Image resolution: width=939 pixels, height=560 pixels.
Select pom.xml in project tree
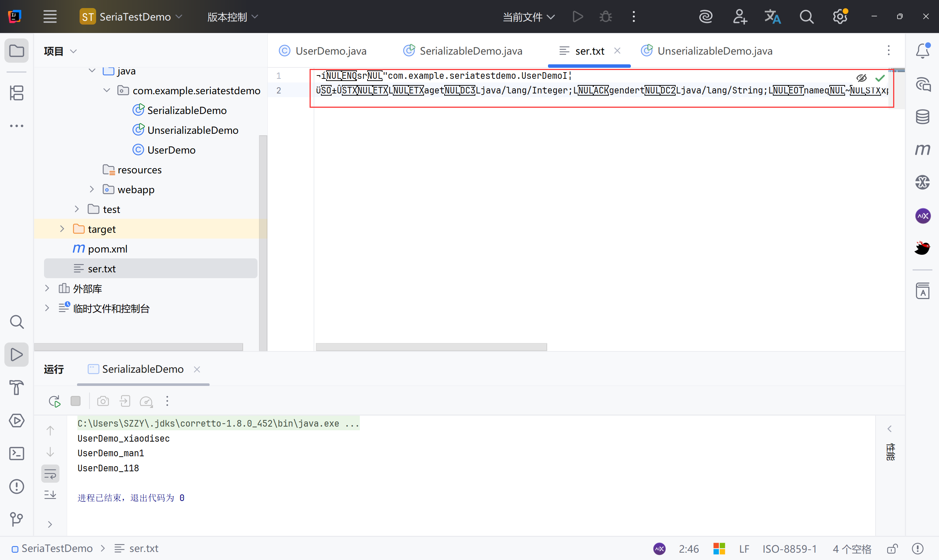[x=107, y=249]
